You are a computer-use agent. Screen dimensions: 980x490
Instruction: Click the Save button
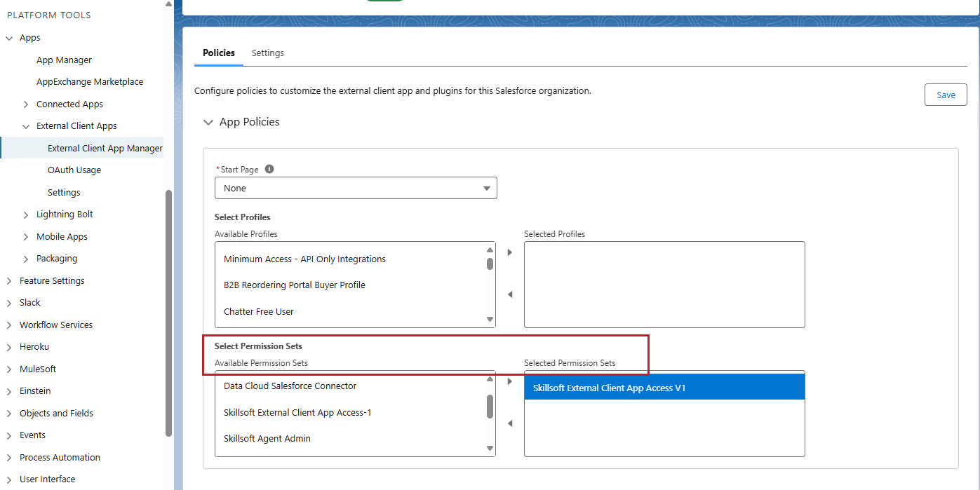[x=946, y=95]
